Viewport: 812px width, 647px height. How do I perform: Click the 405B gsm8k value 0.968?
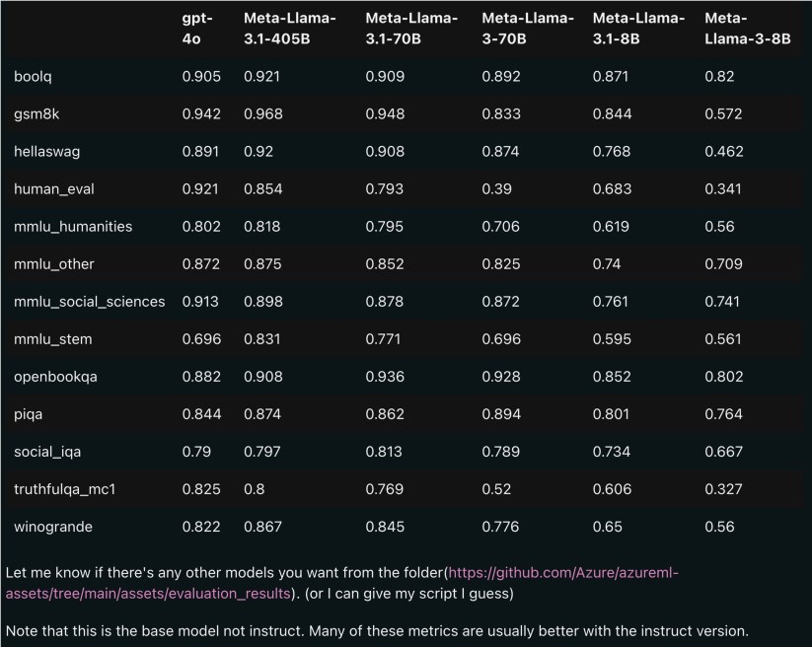point(263,113)
